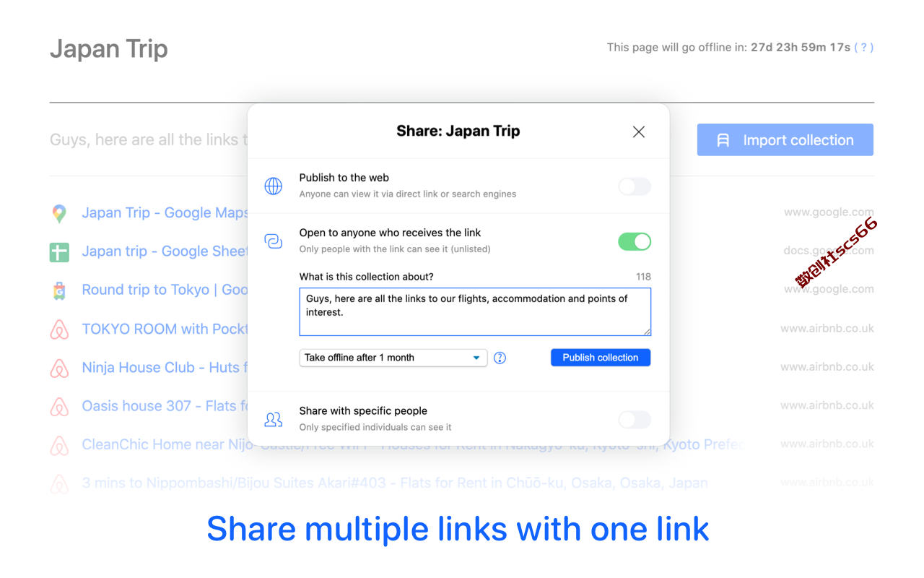This screenshot has width=924, height=578.
Task: Enable Share with specific people toggle
Action: tap(635, 419)
